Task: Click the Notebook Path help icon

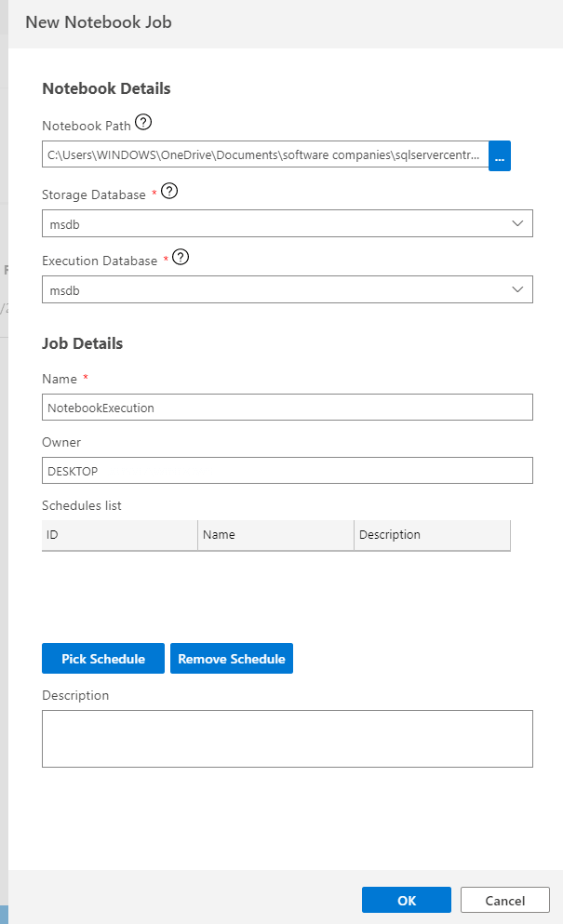Action: click(x=143, y=122)
